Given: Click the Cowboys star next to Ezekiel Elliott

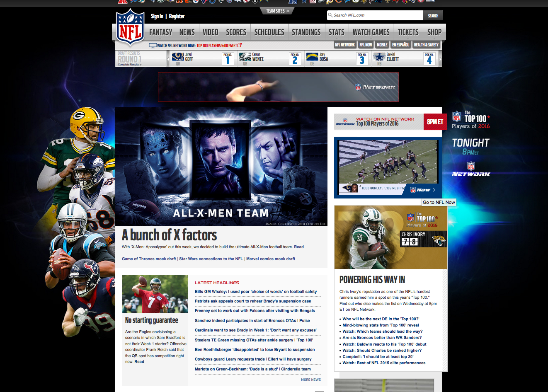Looking at the screenshot, I should pyautogui.click(x=379, y=57).
